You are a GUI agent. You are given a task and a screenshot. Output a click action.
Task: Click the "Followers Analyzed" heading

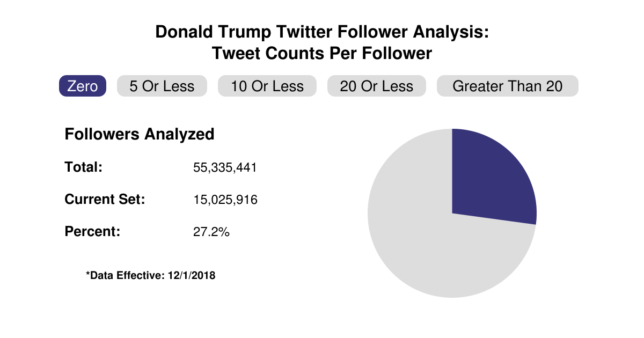pos(140,134)
